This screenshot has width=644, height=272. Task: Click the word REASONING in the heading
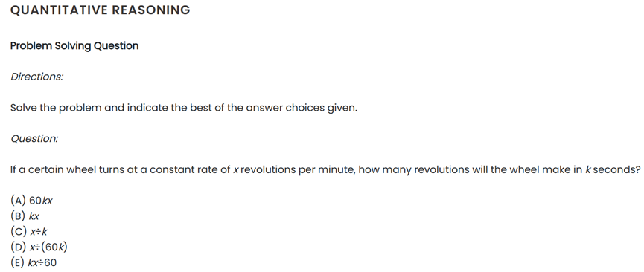tap(150, 10)
